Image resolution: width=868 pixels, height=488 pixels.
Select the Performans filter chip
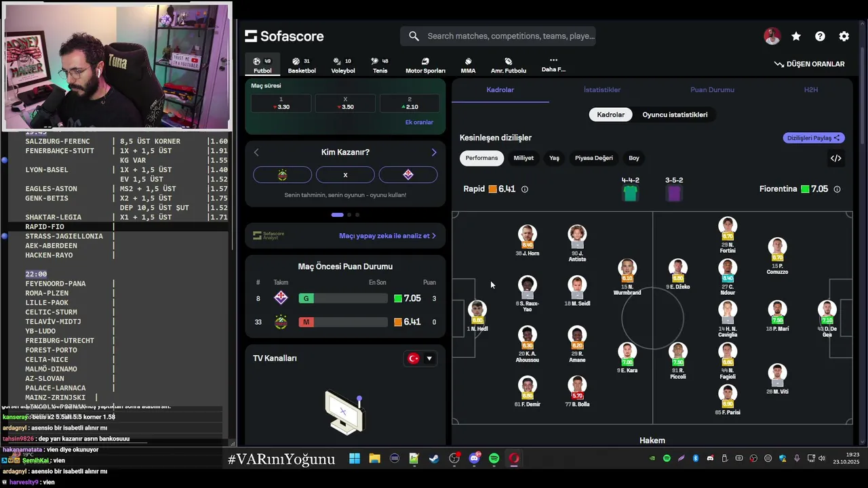[x=481, y=158]
